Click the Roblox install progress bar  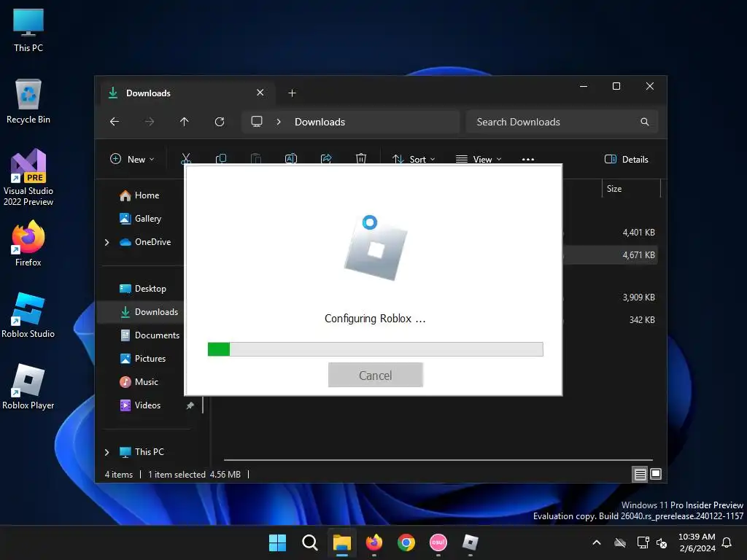[x=376, y=349]
